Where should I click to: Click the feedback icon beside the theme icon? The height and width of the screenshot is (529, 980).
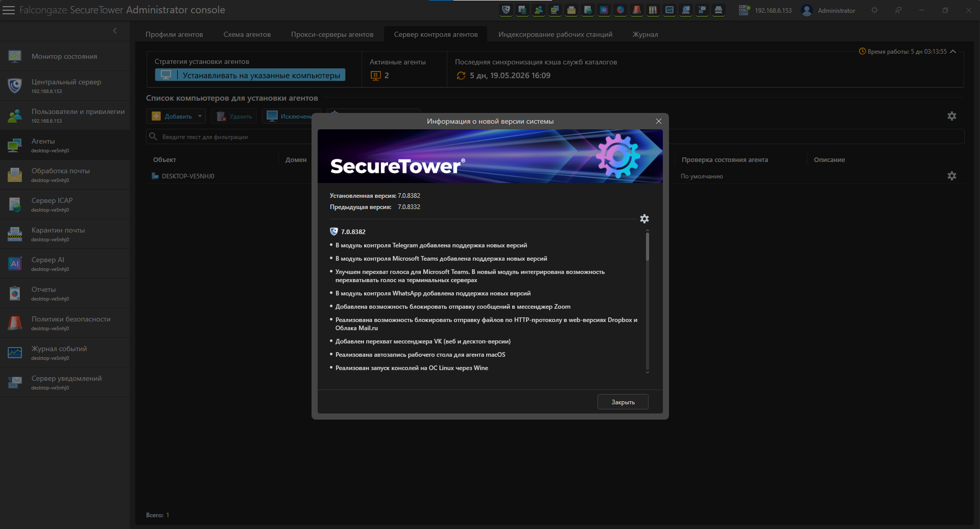tap(898, 10)
